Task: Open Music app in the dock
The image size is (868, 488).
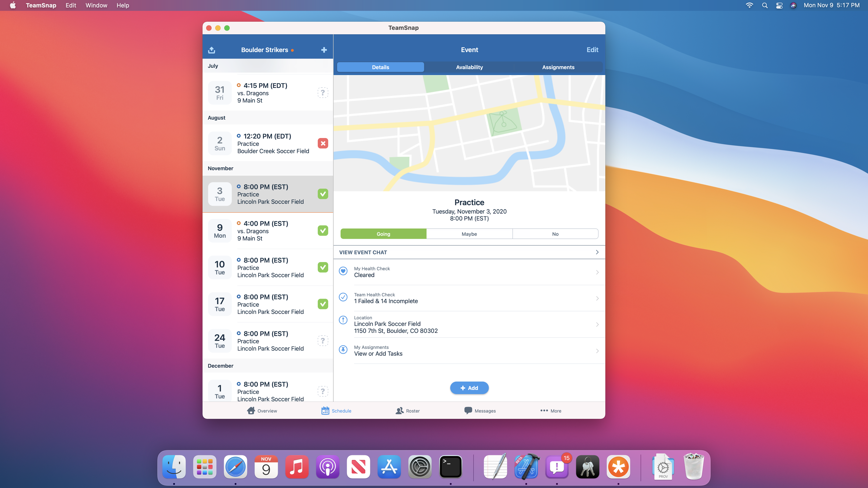Action: (297, 467)
